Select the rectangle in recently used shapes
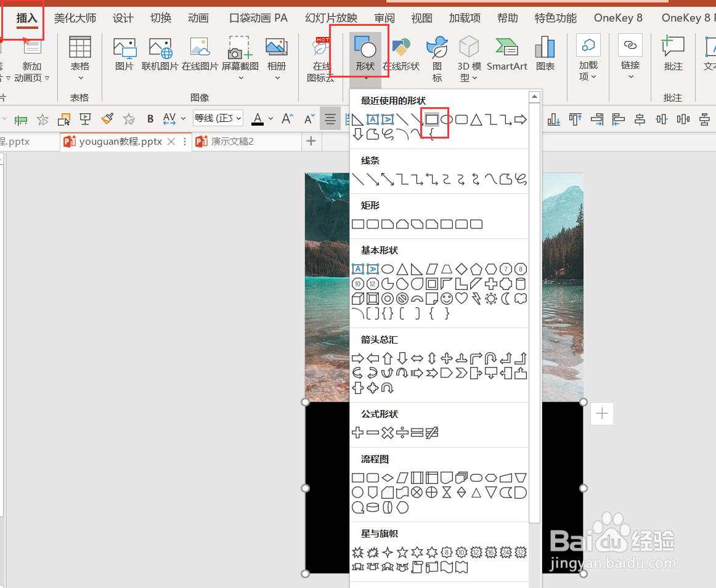 (432, 119)
